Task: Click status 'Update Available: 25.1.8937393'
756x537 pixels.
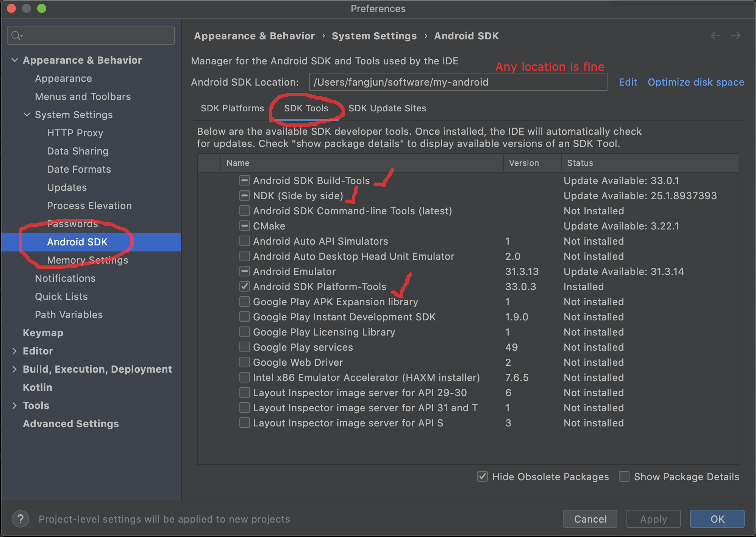Action: 640,196
